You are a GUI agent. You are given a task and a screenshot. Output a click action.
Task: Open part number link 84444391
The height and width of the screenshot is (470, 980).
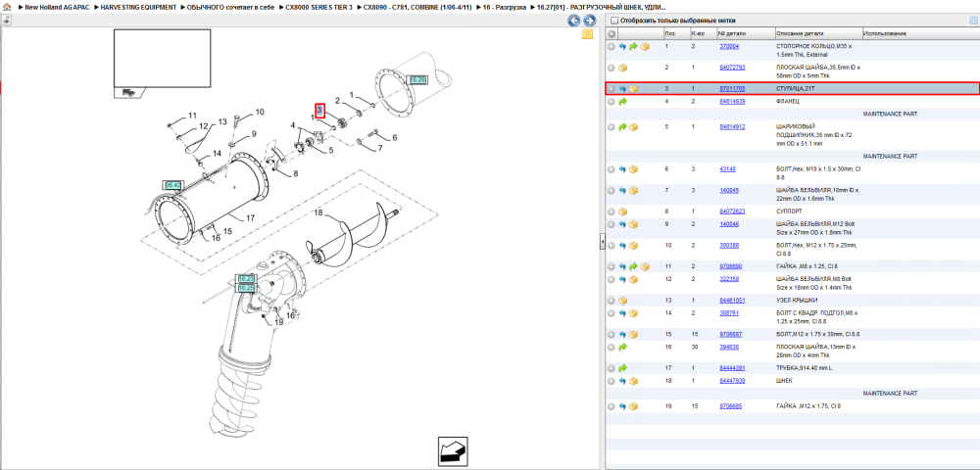tap(732, 368)
